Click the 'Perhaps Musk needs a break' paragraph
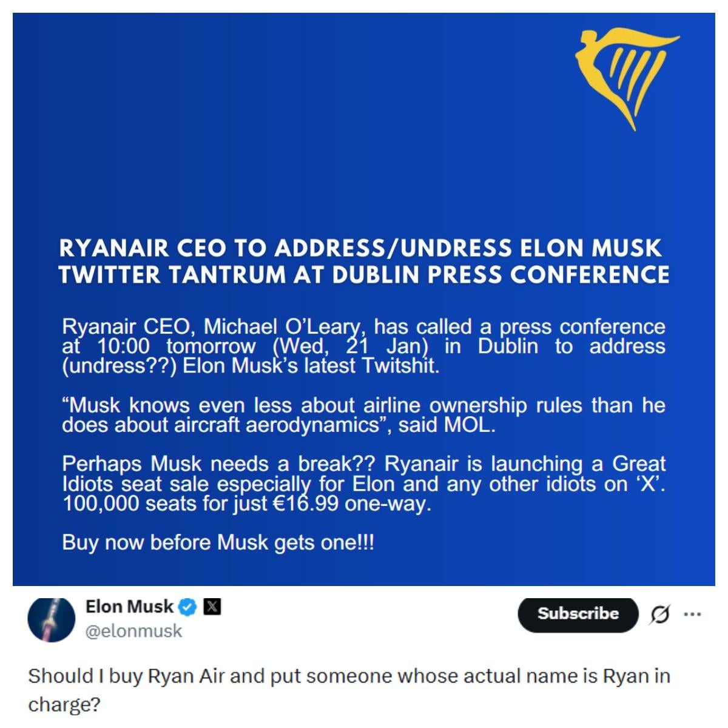 point(363,484)
